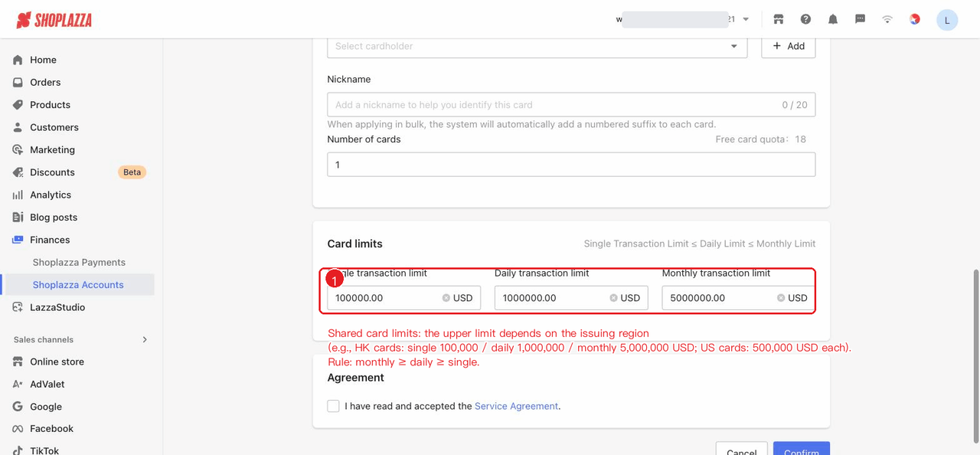Expand the store account dropdown in header
980x455 pixels.
pyautogui.click(x=746, y=19)
